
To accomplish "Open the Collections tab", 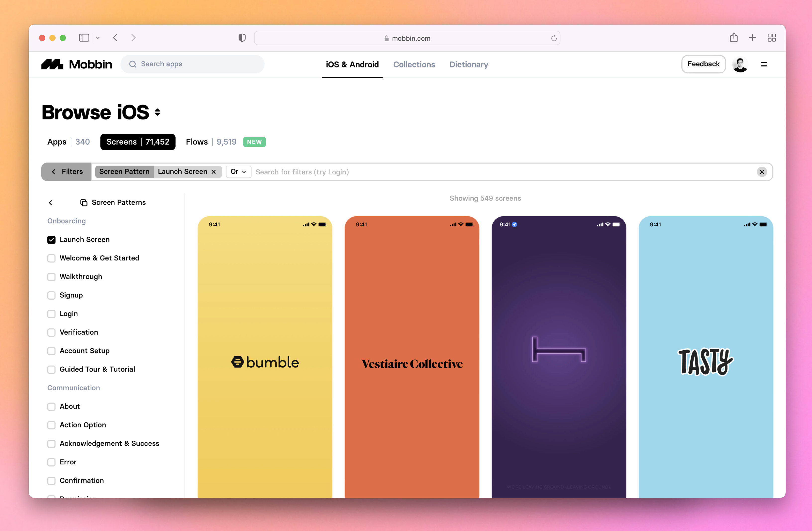I will coord(414,64).
